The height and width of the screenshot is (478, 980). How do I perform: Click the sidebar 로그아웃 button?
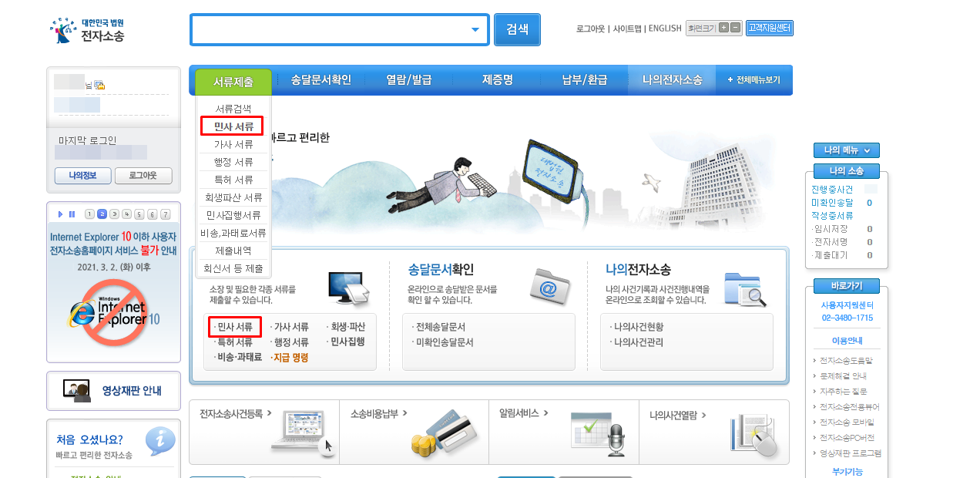pyautogui.click(x=143, y=176)
